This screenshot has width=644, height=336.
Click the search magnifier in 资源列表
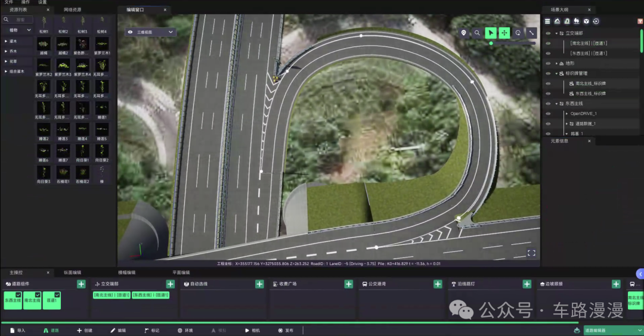[x=6, y=19]
